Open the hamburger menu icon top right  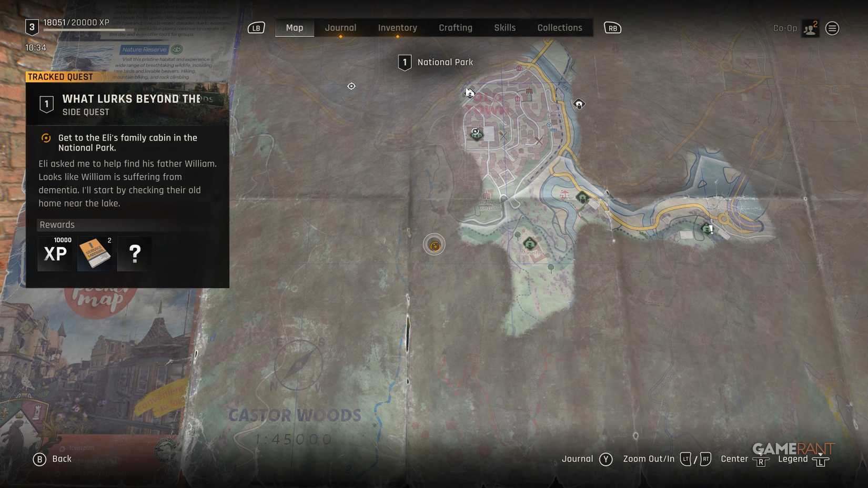832,28
